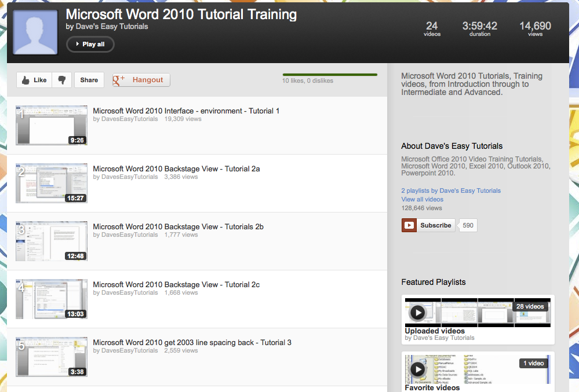Viewport: 579px width, 392px height.
Task: Open '2 playlists by Dave's Easy Tutorials' link
Action: point(451,190)
